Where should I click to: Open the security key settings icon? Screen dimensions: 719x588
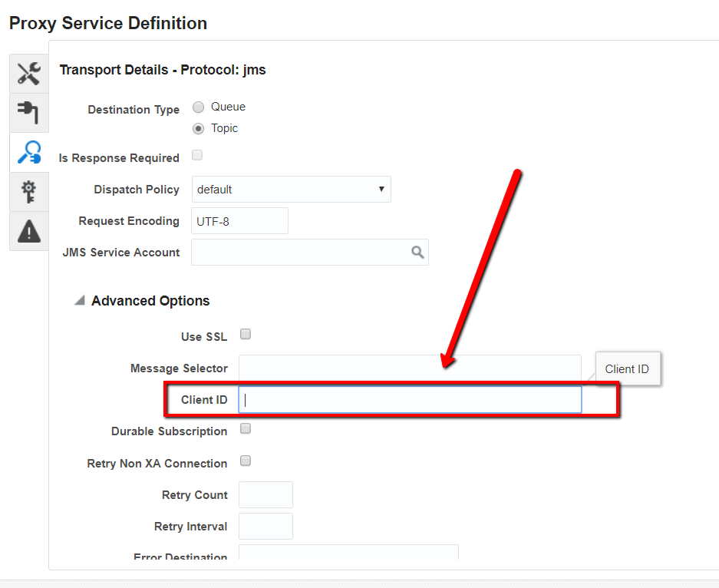(28, 191)
